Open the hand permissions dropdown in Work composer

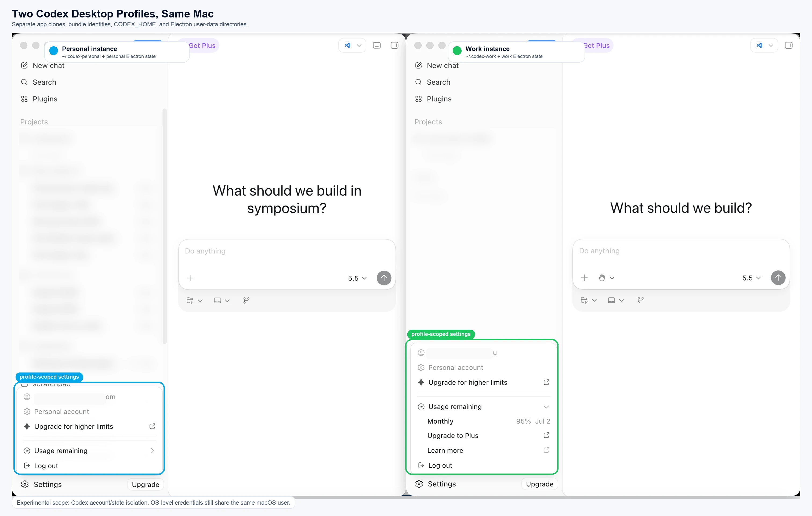pyautogui.click(x=606, y=278)
